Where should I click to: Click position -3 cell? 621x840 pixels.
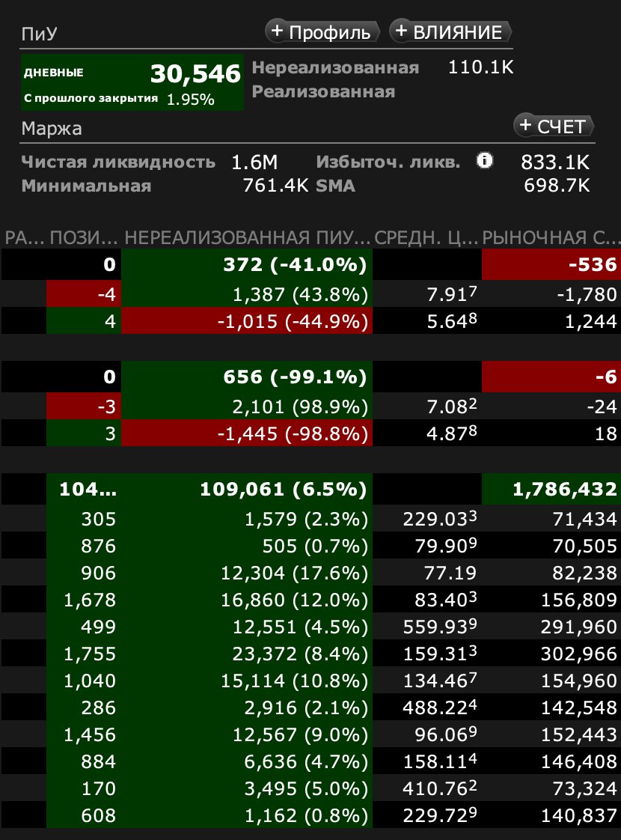click(84, 406)
